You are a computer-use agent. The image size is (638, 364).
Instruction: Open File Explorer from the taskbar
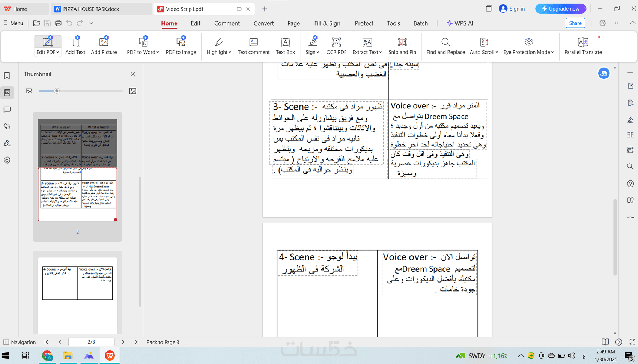pos(68,356)
